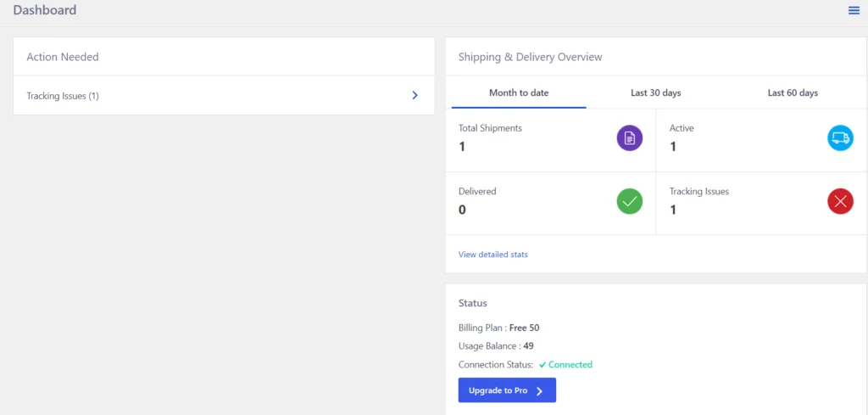Image resolution: width=868 pixels, height=415 pixels.
Task: Click the purple Total Shipments document icon
Action: point(629,137)
